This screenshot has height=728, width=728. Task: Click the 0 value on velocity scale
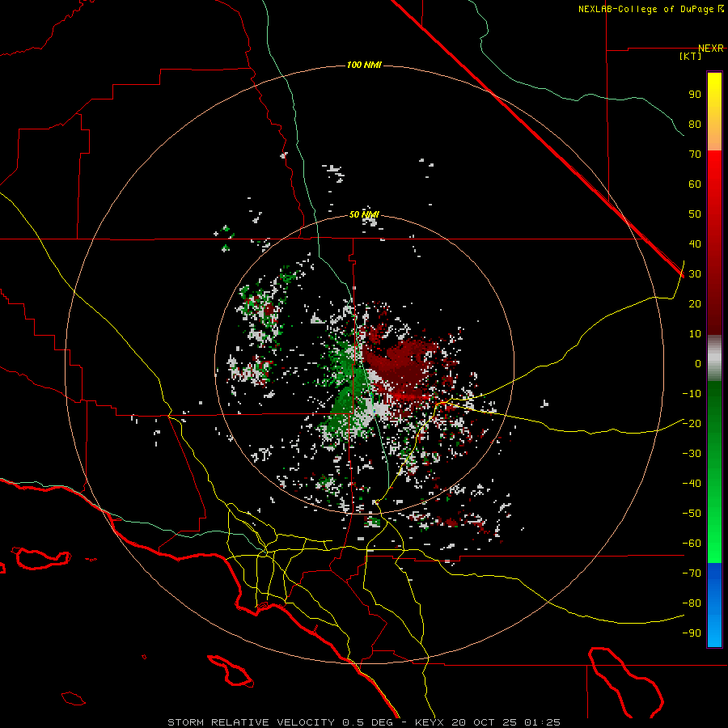coord(698,363)
